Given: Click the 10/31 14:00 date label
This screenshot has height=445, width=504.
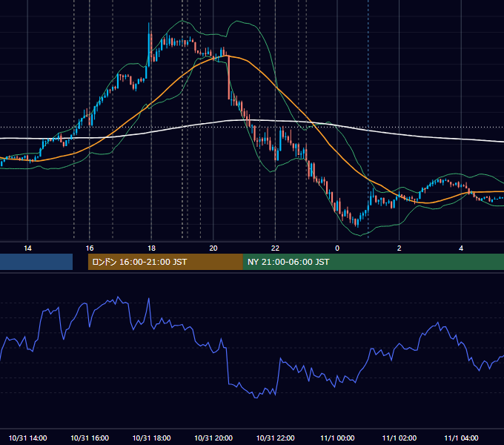Looking at the screenshot, I should 27,438.
